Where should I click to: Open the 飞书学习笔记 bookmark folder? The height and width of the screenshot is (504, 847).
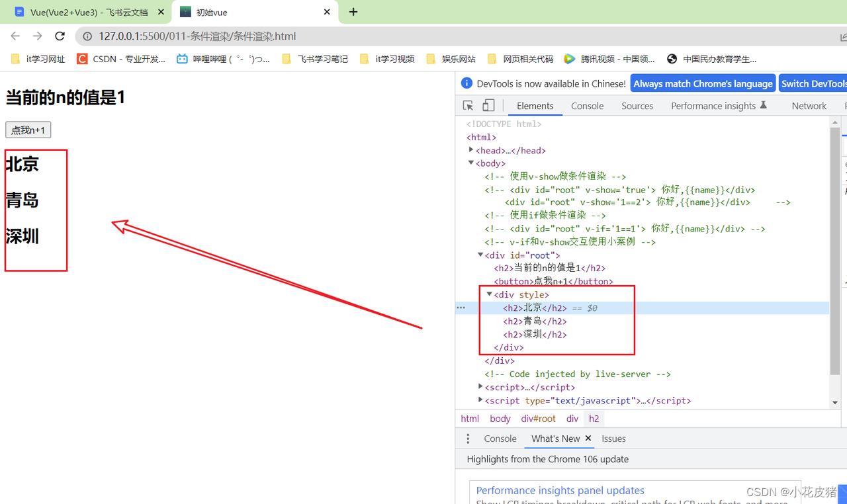(x=315, y=59)
